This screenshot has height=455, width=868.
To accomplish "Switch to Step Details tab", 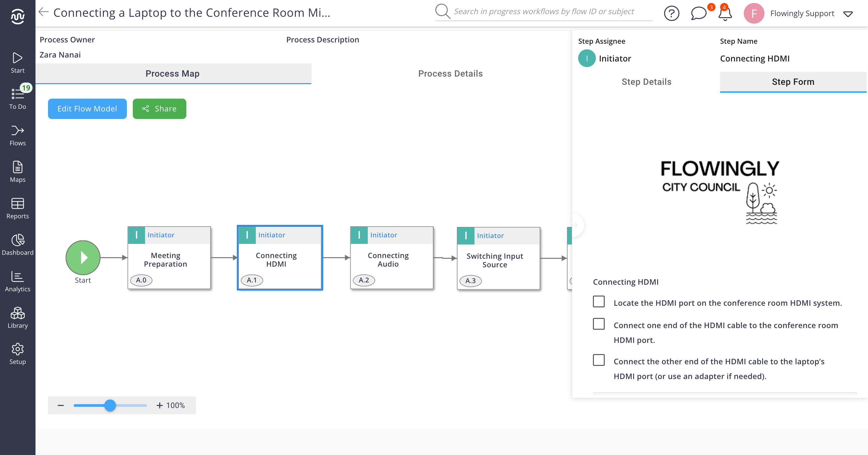I will [x=646, y=82].
